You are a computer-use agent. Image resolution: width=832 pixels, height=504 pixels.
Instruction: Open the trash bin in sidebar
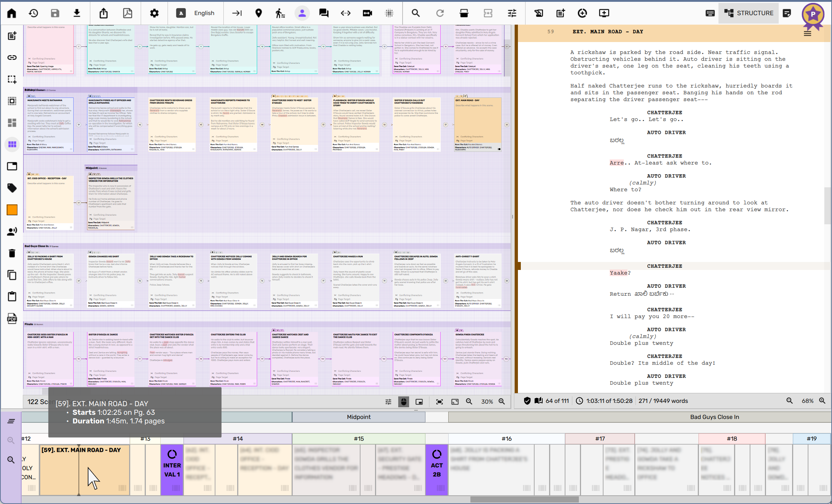point(12,253)
